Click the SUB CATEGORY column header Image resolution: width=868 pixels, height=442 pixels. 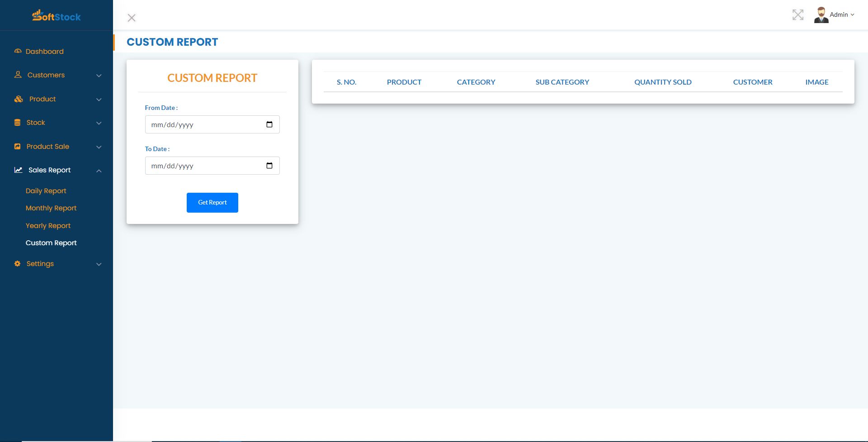tap(562, 82)
